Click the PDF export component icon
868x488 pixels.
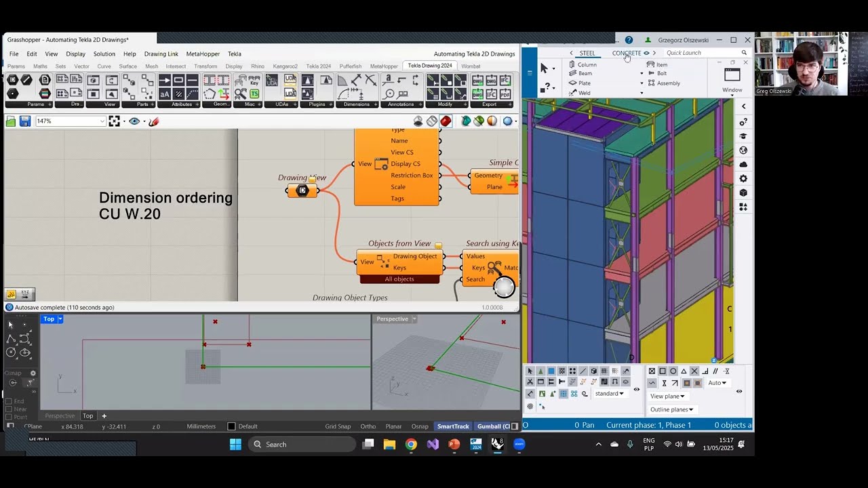pyautogui.click(x=505, y=94)
